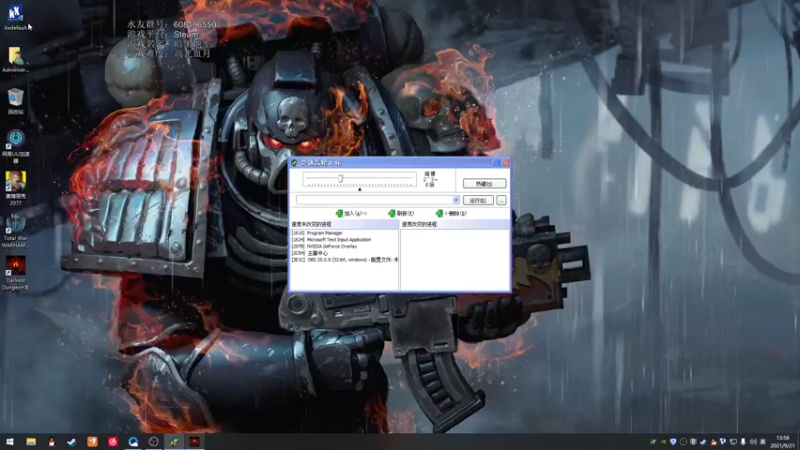Click the input method indicator in tray
The image size is (800, 450).
point(763,442)
